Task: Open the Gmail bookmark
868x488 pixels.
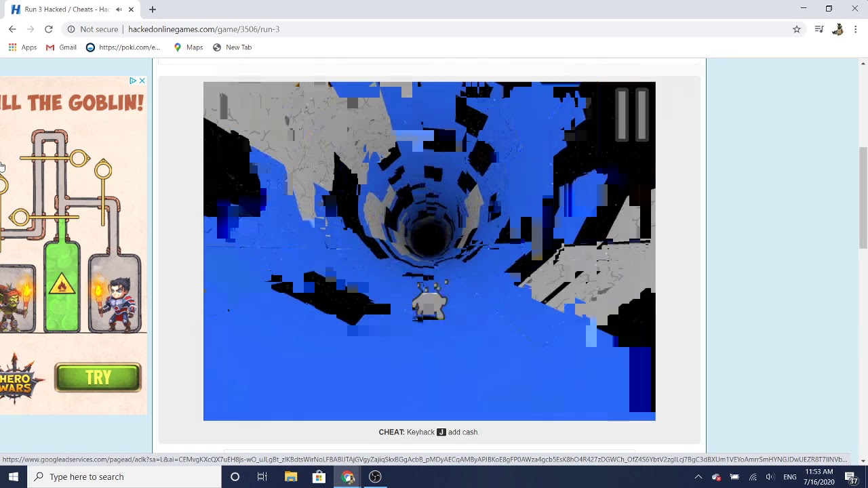Action: 61,47
